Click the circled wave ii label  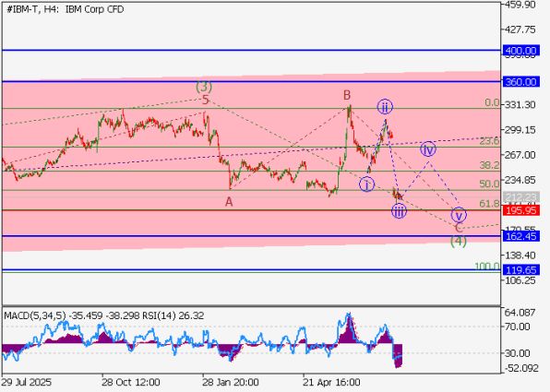(385, 107)
